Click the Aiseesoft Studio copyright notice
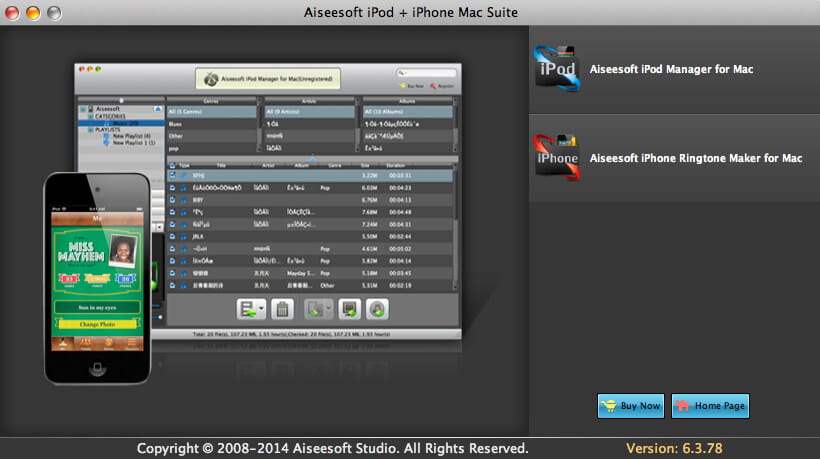 [333, 448]
